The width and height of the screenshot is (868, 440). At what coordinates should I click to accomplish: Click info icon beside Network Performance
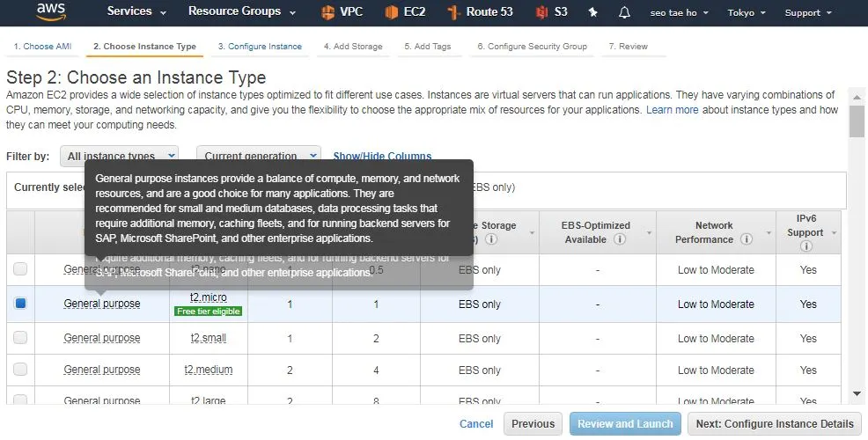click(747, 239)
